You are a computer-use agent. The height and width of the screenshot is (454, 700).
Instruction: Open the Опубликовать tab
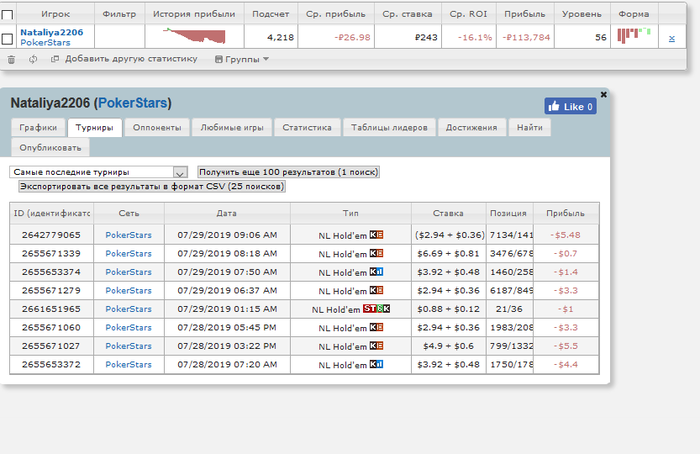click(x=50, y=148)
